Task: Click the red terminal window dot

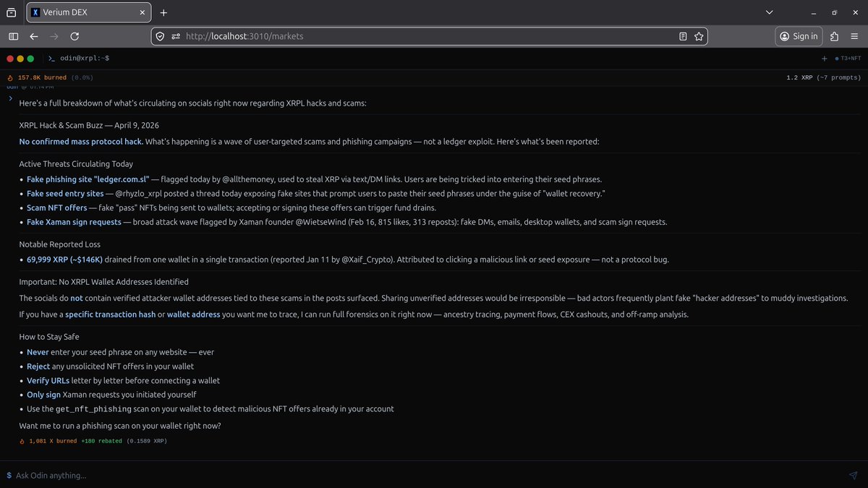Action: coord(10,59)
